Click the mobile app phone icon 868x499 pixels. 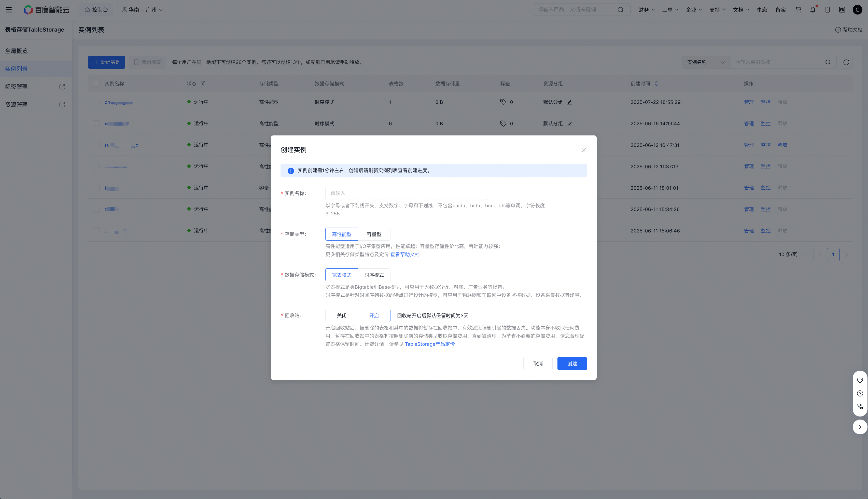coord(827,10)
